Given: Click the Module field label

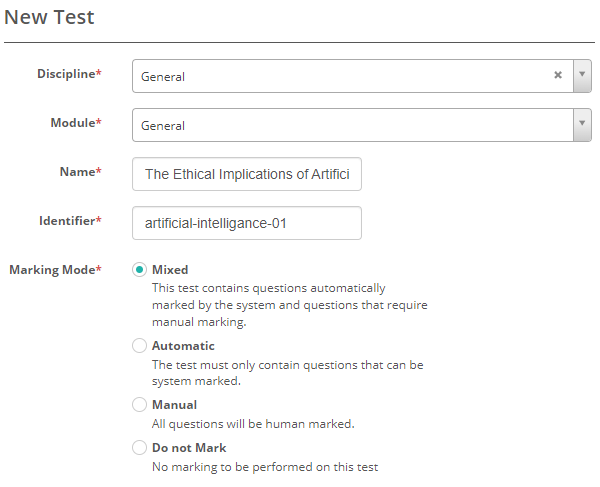Looking at the screenshot, I should point(75,123).
